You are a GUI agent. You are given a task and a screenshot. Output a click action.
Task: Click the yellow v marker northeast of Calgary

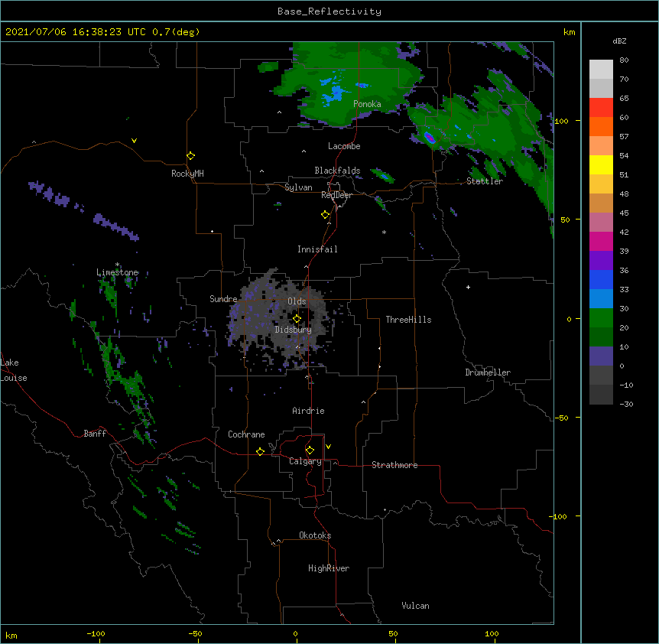point(328,447)
